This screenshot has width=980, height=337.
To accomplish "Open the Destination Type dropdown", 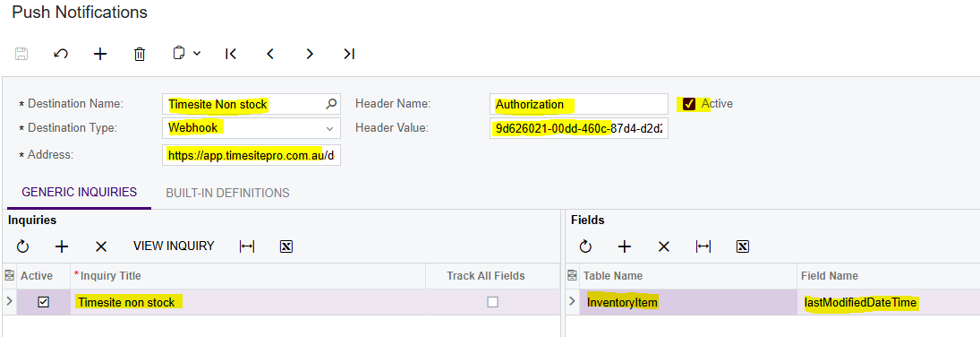I will click(x=329, y=128).
